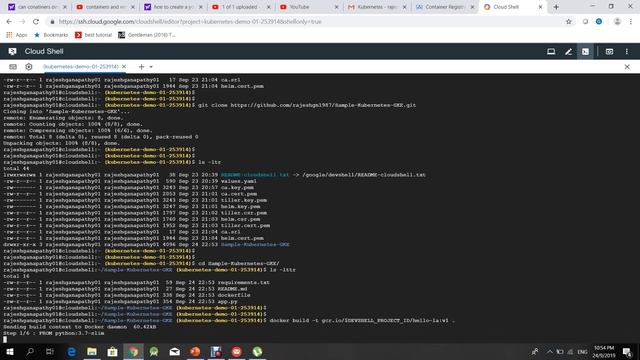Add a new Cloud Shell session tab
The width and height of the screenshot is (640, 360).
pyautogui.click(x=141, y=67)
